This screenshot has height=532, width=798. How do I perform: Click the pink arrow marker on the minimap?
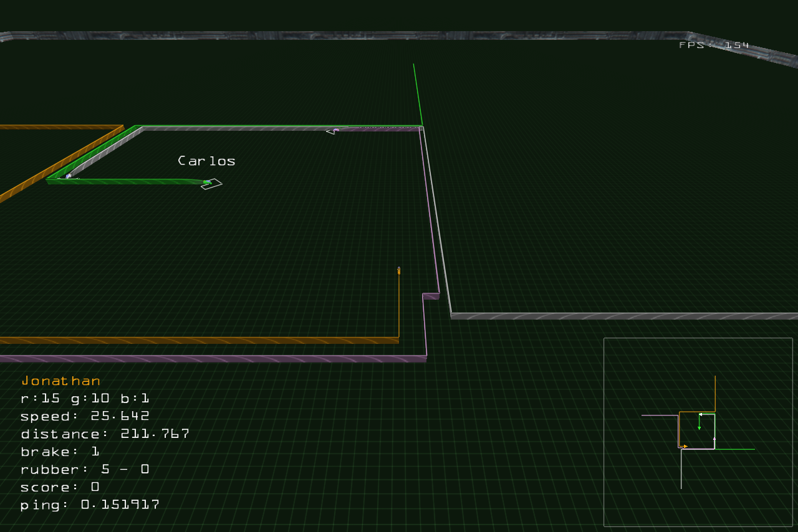[x=714, y=439]
